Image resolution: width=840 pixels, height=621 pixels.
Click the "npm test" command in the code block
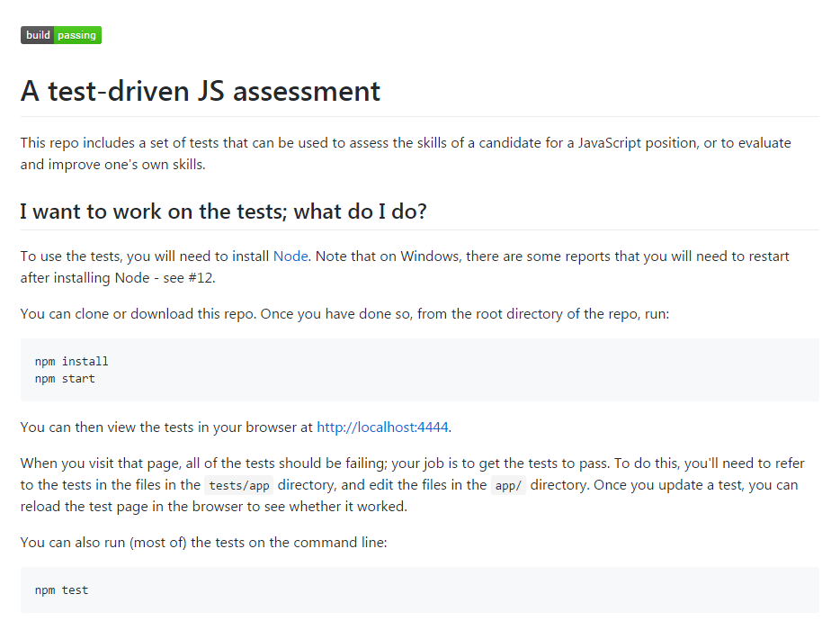(x=62, y=590)
